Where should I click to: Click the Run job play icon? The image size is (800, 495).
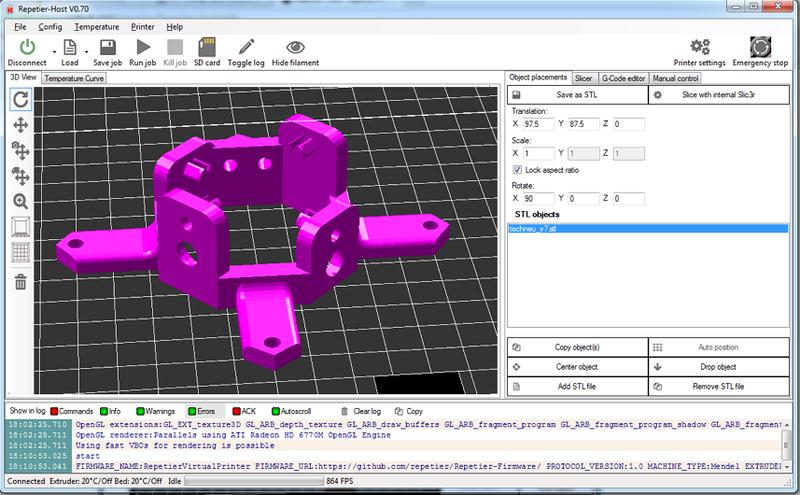142,46
